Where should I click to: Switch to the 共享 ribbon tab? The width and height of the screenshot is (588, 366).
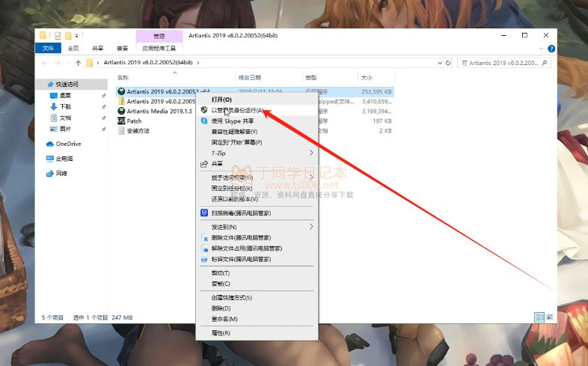(97, 49)
